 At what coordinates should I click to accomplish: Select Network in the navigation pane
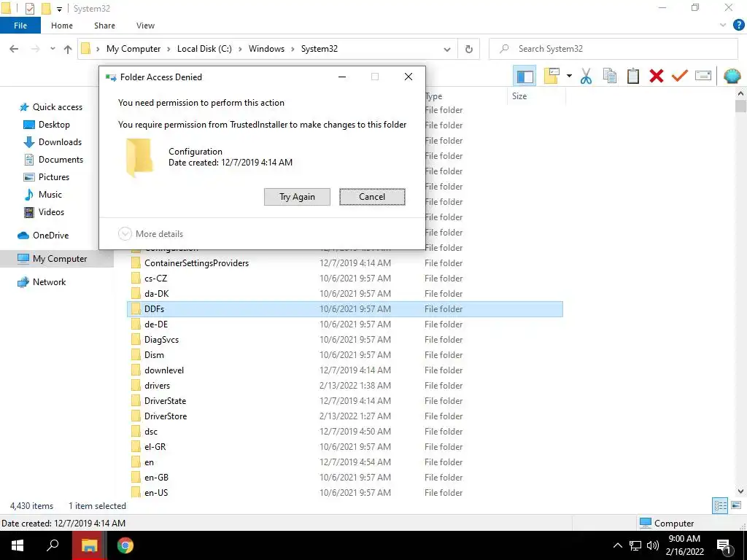click(x=42, y=282)
